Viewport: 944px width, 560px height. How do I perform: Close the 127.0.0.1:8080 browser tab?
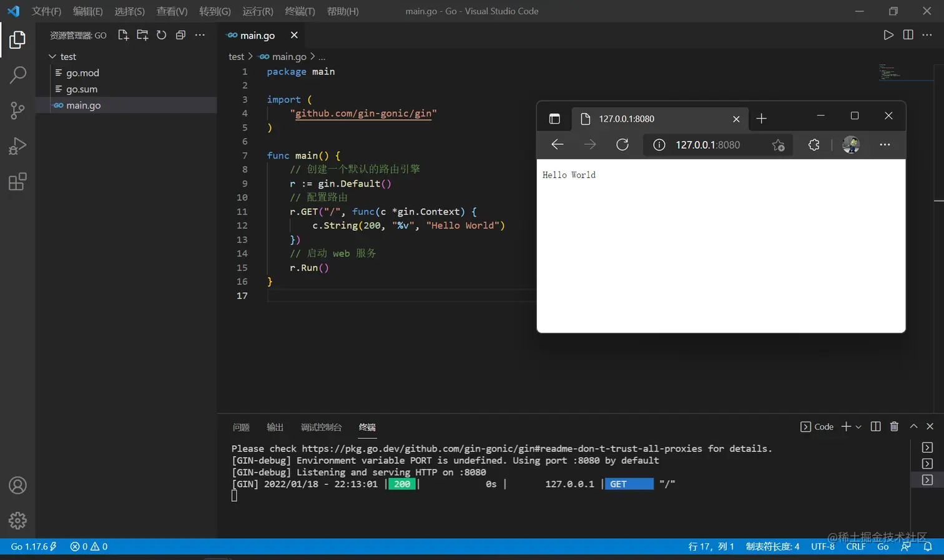pos(736,119)
